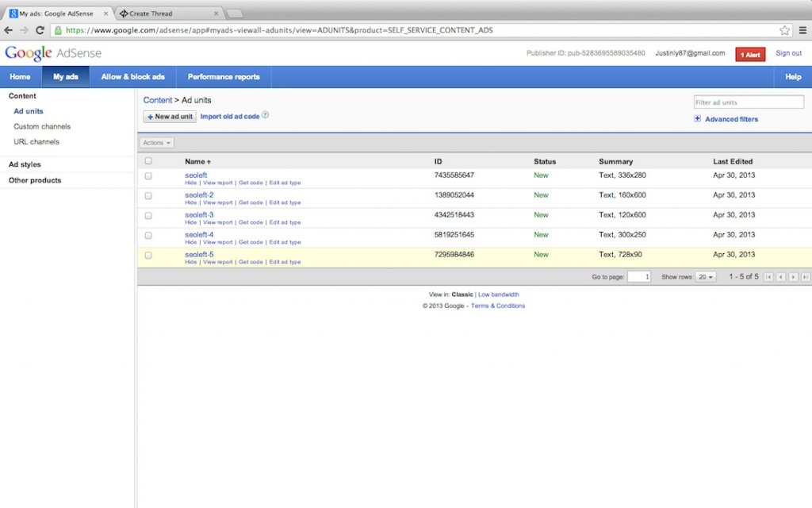Image resolution: width=812 pixels, height=508 pixels.
Task: Click the browser back arrow
Action: 9,30
